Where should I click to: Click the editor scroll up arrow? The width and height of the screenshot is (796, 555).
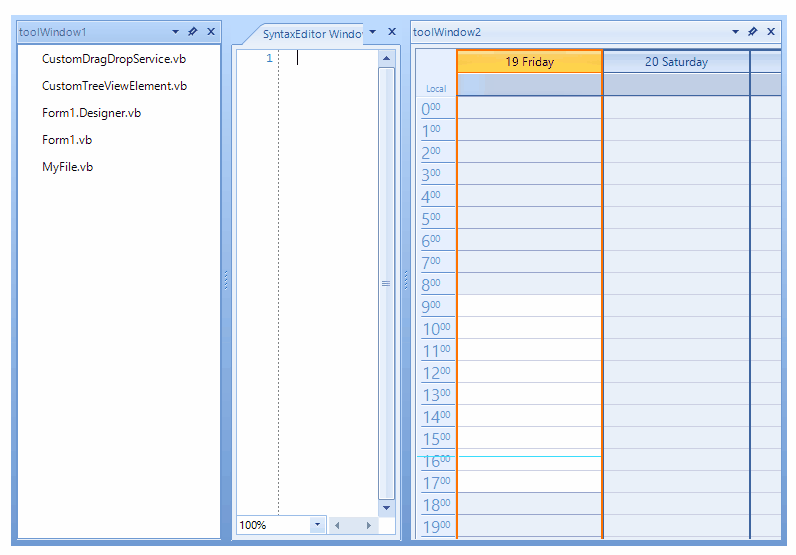pos(386,58)
